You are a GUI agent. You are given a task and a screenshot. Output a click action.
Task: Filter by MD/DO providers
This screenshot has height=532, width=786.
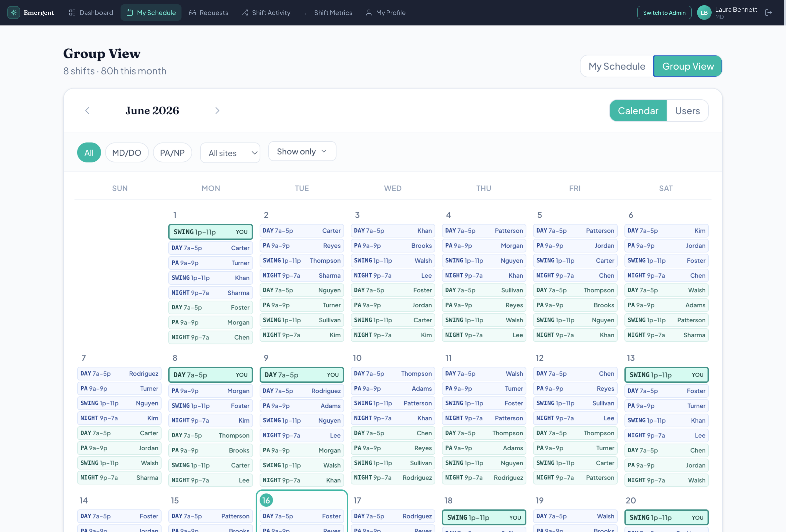click(127, 152)
